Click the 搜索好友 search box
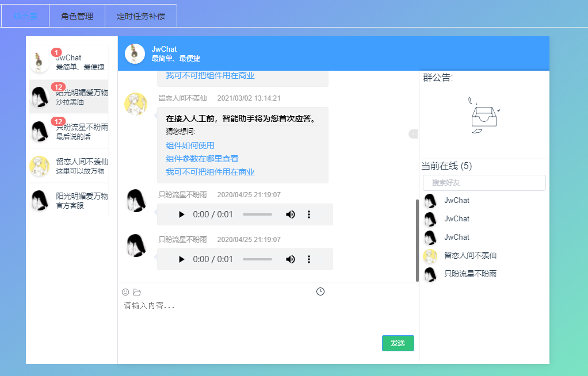Screen dimensions: 588x376 coord(484,183)
